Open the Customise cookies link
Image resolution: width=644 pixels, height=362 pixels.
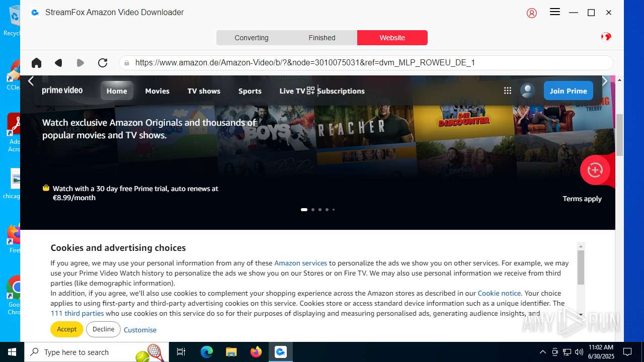click(x=140, y=330)
